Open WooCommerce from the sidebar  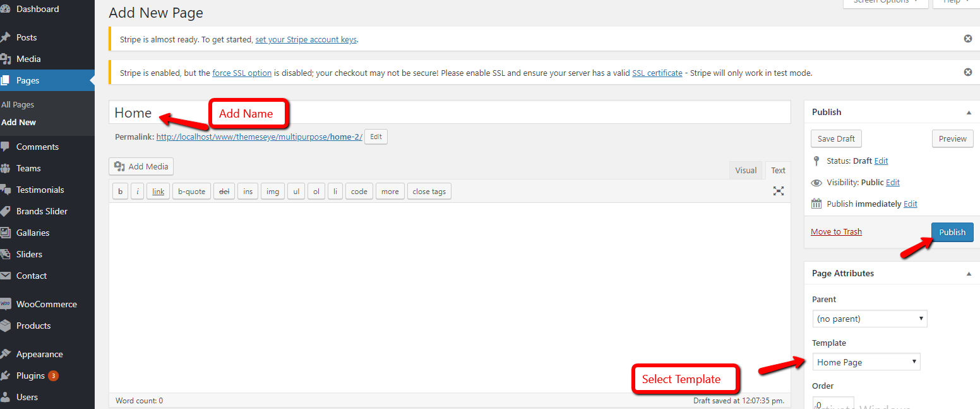click(46, 304)
